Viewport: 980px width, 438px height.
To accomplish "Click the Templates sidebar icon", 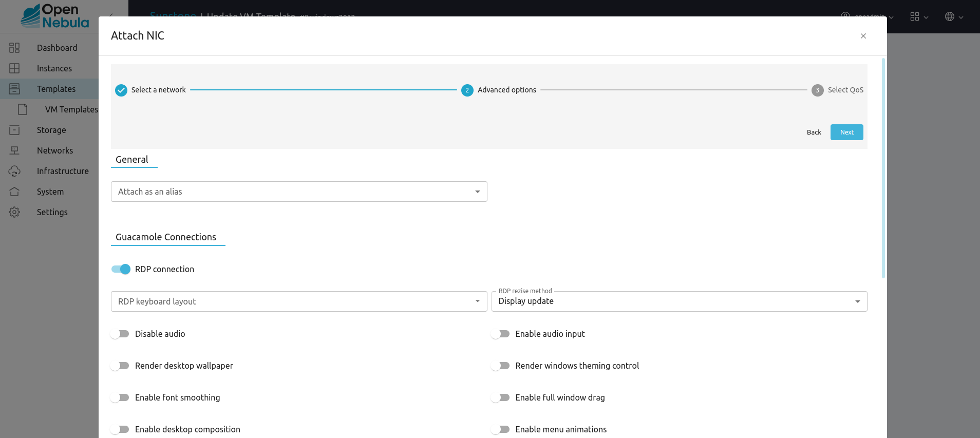I will [x=14, y=89].
